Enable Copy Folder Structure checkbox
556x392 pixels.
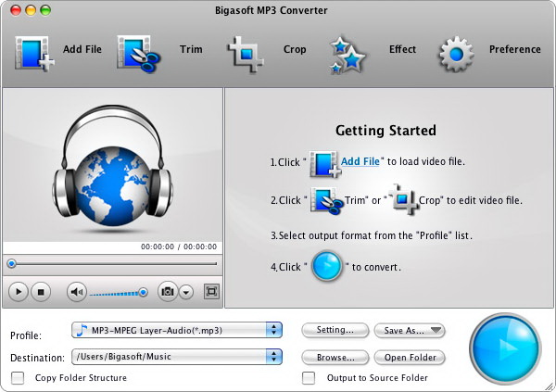click(x=18, y=378)
